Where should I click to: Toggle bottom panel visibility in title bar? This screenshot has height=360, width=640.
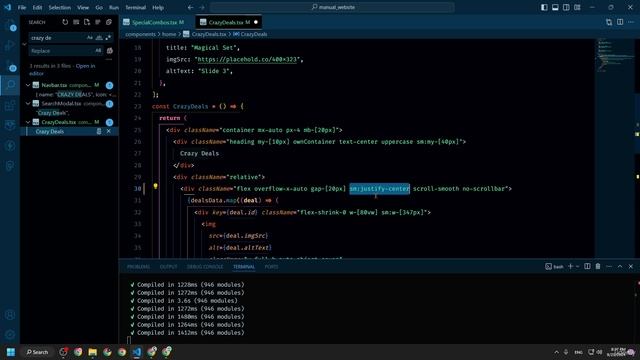click(555, 7)
